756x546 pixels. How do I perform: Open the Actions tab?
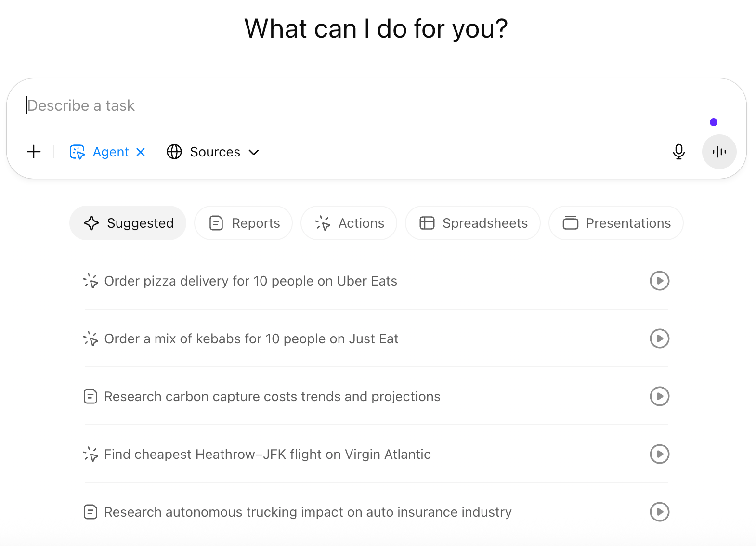click(x=349, y=223)
